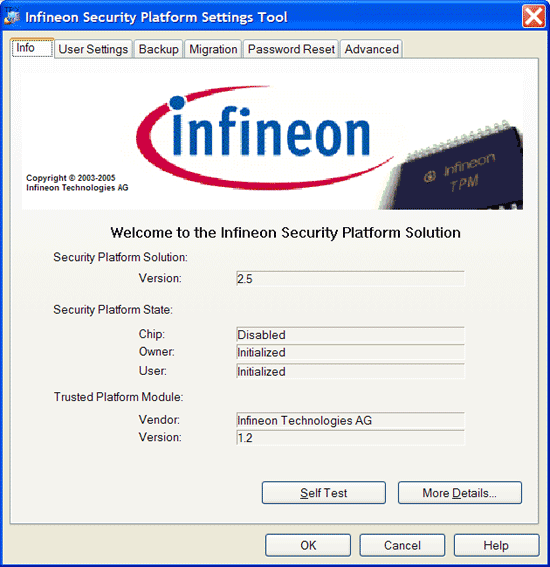Click the Vendor field Infineon Technologies AG
Image resolution: width=550 pixels, height=567 pixels.
point(350,421)
